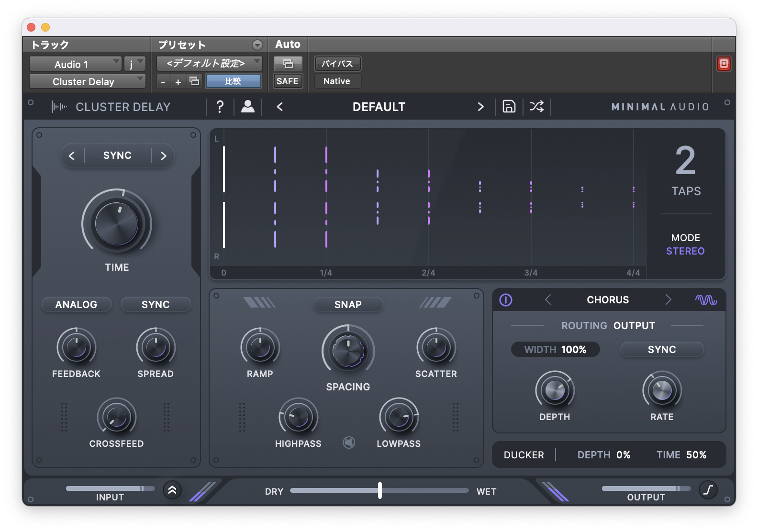Viewport: 758px width, 532px height.
Task: Click the preset plus button
Action: [x=178, y=82]
